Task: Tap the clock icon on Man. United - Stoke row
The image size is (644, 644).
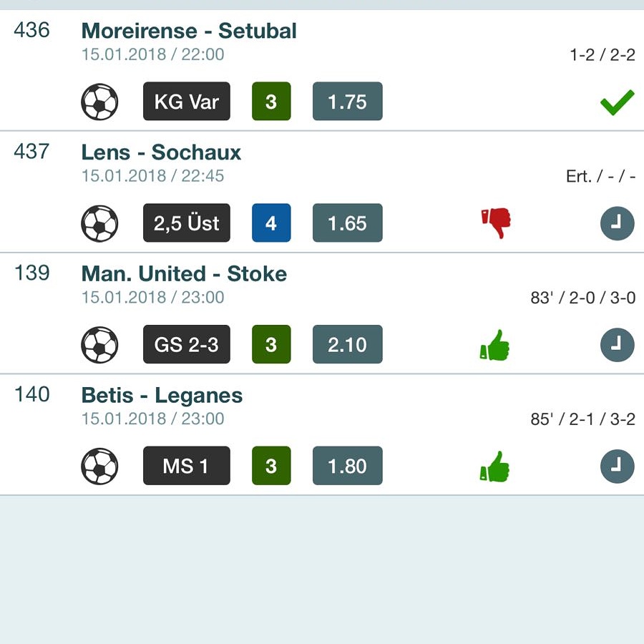Action: pos(618,345)
